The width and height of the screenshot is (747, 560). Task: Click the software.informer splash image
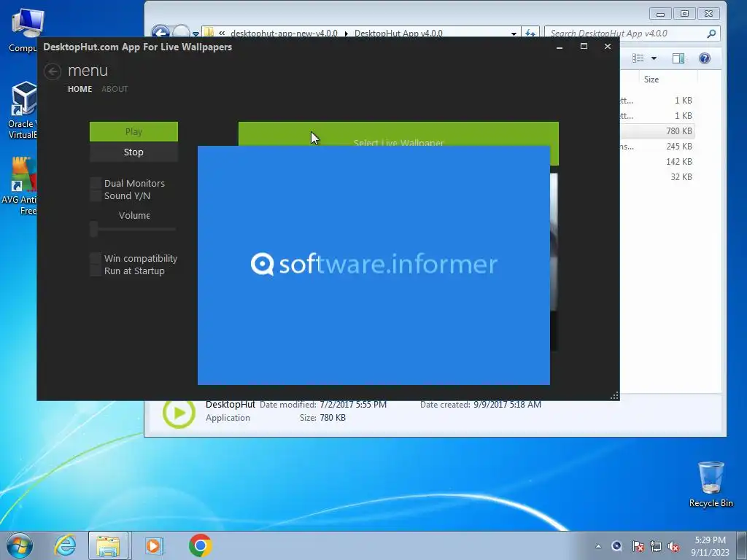pyautogui.click(x=374, y=265)
